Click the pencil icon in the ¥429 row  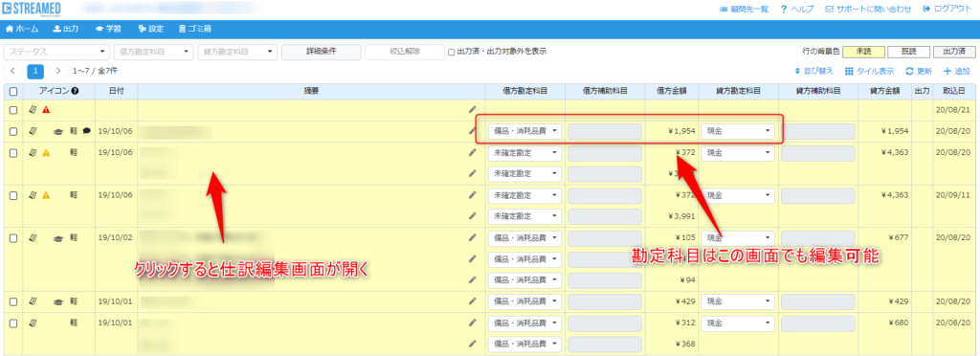(473, 301)
